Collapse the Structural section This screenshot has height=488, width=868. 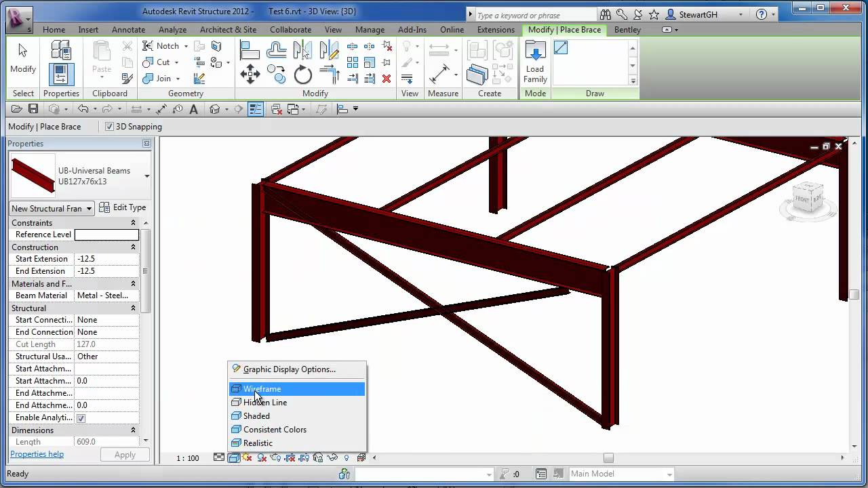click(133, 308)
